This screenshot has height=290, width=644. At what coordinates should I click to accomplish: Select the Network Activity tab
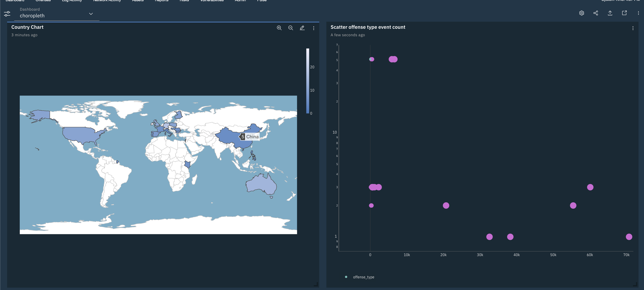[107, 1]
